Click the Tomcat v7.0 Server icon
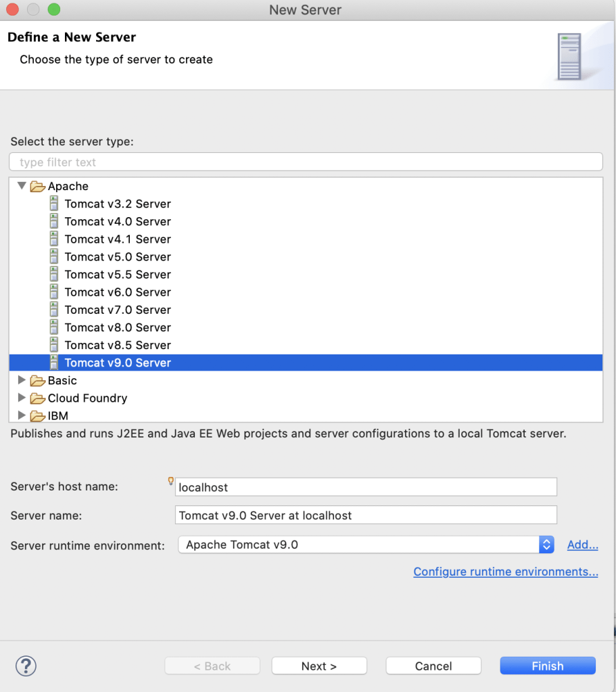The height and width of the screenshot is (692, 616). pyautogui.click(x=54, y=309)
